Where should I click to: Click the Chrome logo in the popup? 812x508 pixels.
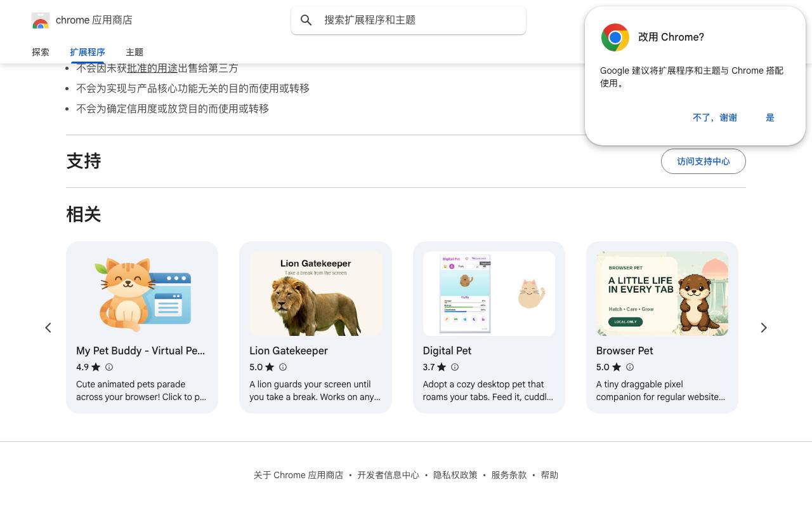point(615,37)
